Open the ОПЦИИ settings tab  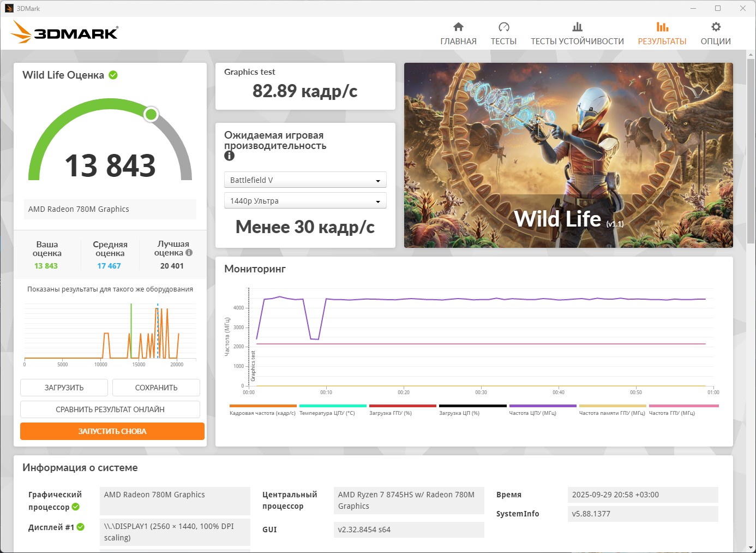716,34
